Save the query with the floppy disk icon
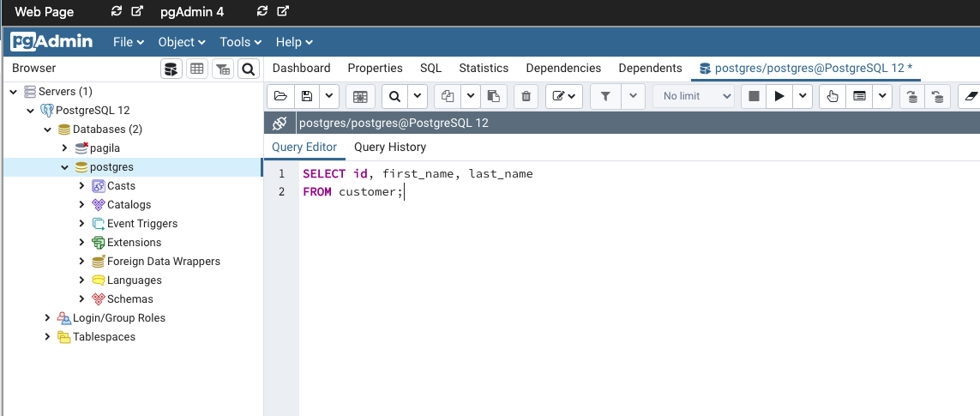The width and height of the screenshot is (980, 416). coord(307,96)
